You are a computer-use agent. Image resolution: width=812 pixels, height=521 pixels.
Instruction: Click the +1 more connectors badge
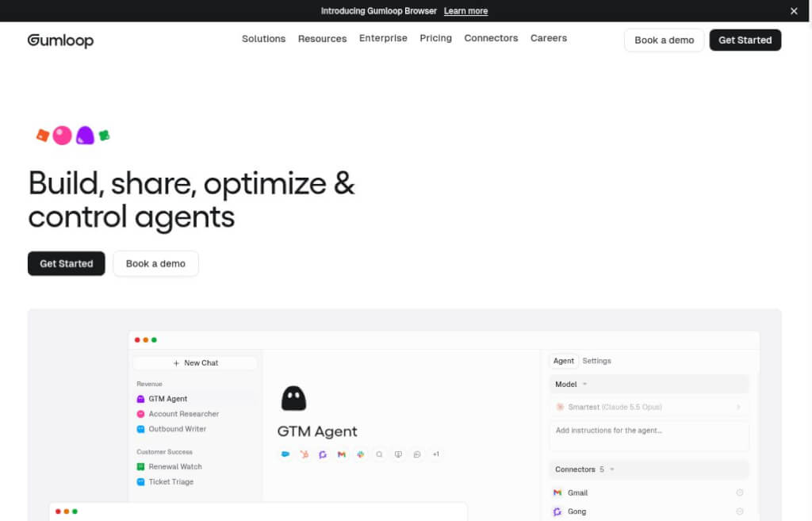pyautogui.click(x=436, y=454)
